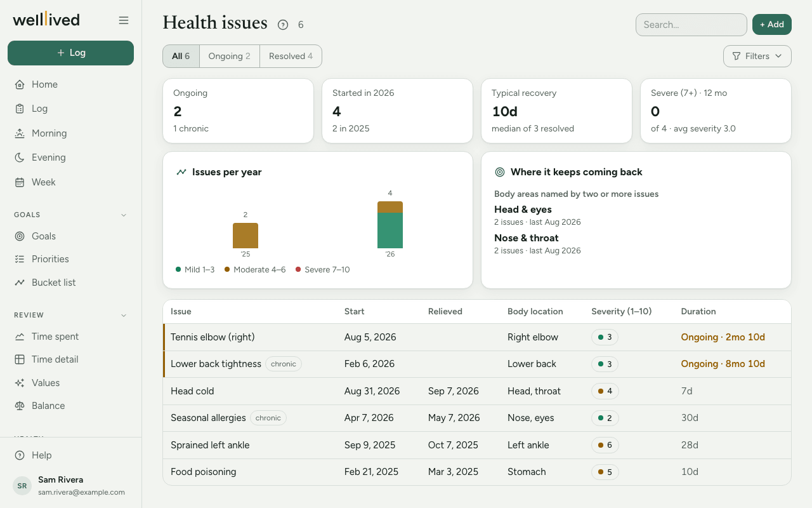Viewport: 812px width, 508px height.
Task: Click the Duration column header
Action: pos(698,312)
